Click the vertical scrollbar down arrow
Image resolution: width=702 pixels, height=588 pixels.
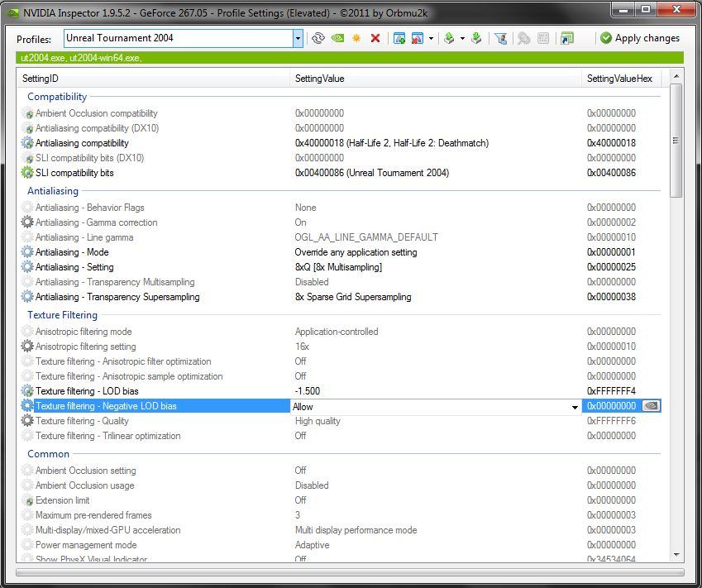(x=676, y=555)
